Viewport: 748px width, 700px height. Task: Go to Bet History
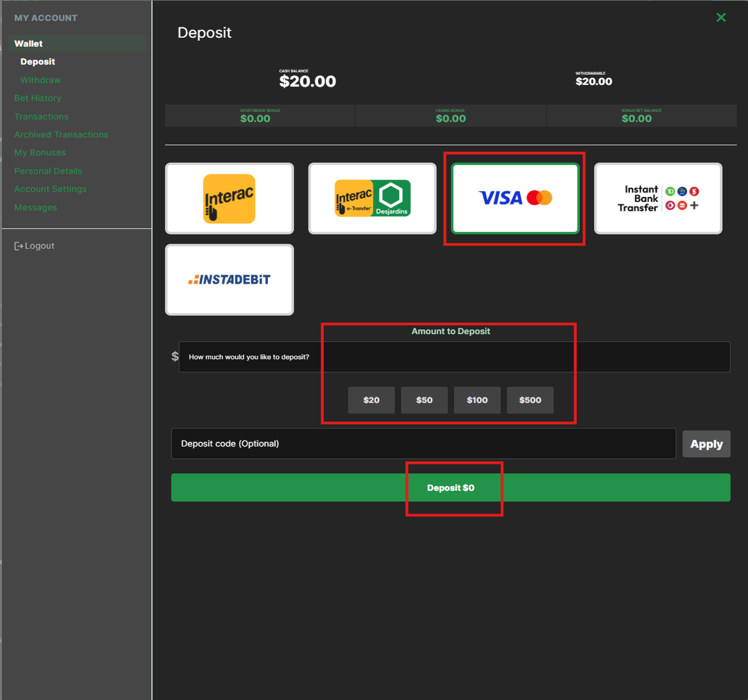38,98
